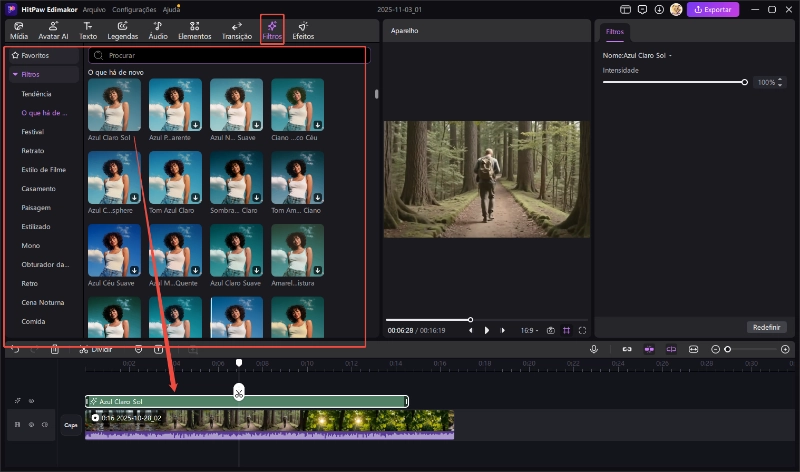Open the 16:9 aspect ratio dropdown
The image size is (800, 472).
pos(529,330)
